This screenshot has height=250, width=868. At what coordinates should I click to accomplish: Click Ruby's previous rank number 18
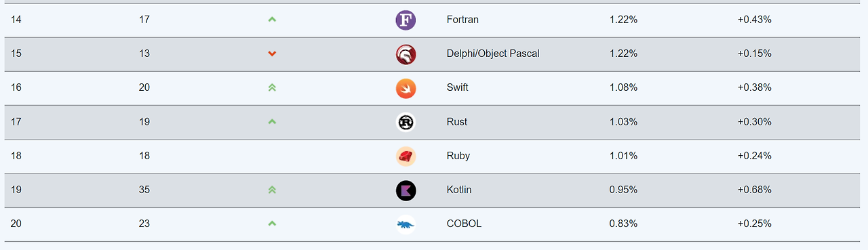pos(144,156)
